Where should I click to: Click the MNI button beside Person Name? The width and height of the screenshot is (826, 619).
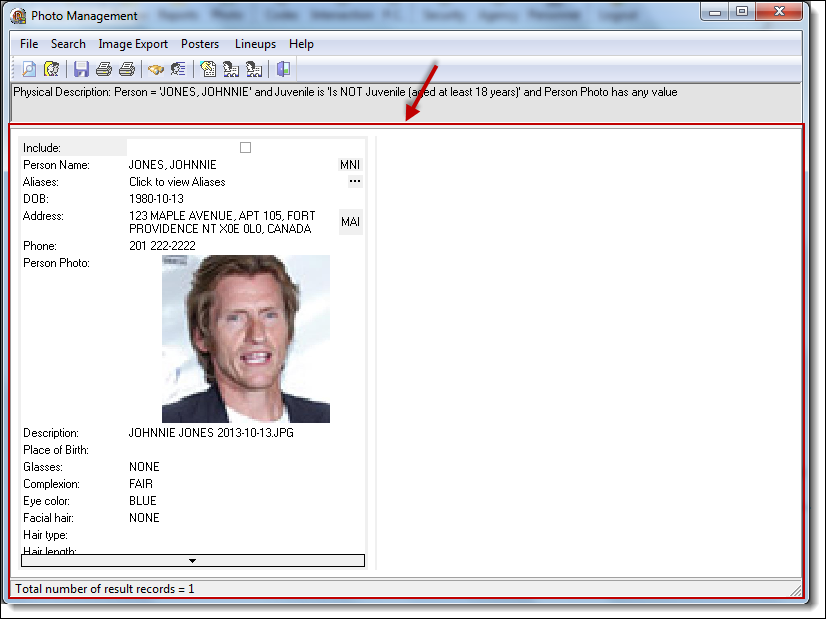pos(350,165)
